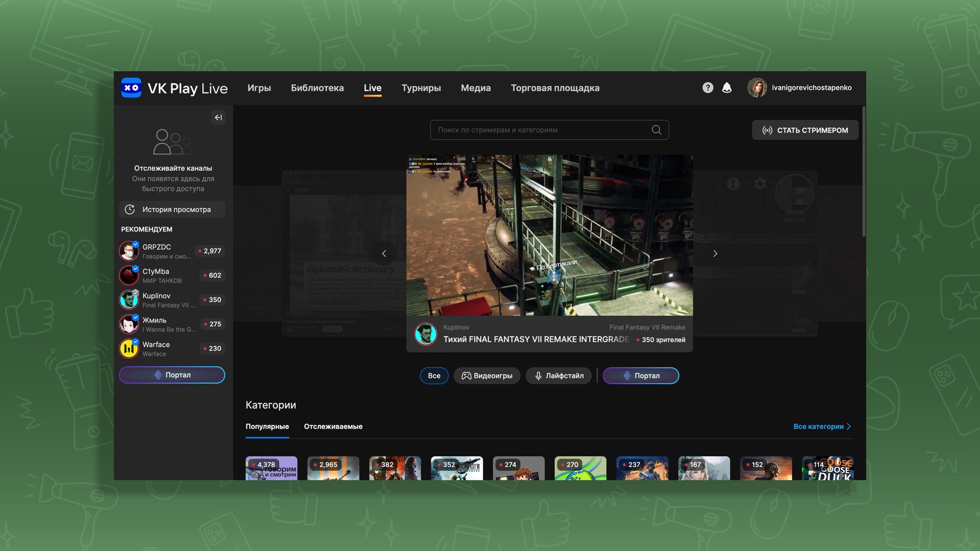
Task: Click the ivanigorevichostapenko profile avatar
Action: point(757,88)
